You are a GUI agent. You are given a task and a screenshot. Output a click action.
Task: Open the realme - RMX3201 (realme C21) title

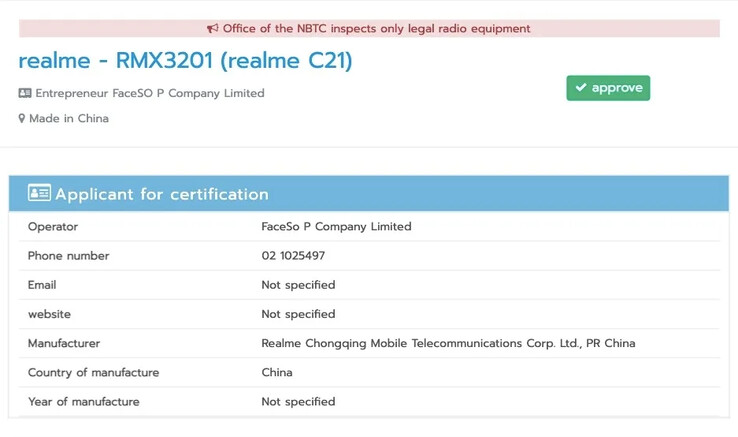coord(185,61)
